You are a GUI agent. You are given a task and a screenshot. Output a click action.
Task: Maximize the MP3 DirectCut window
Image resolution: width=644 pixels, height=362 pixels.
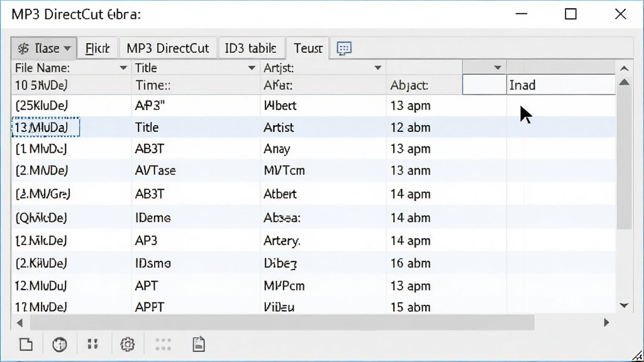(570, 14)
